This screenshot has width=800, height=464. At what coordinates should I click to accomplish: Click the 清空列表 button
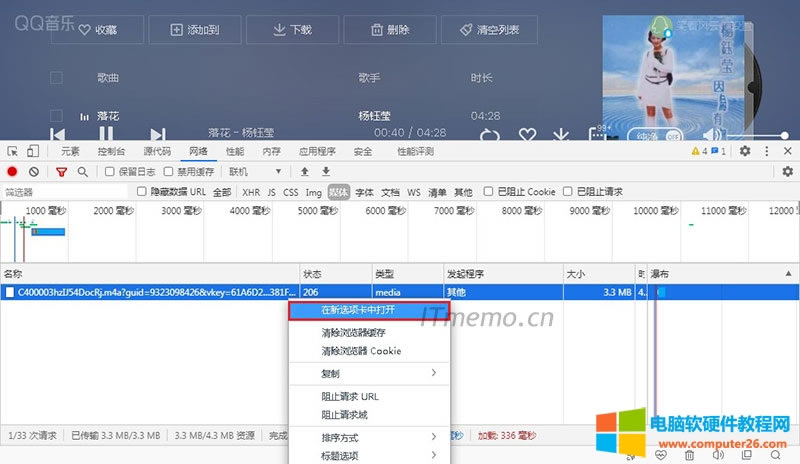click(490, 30)
